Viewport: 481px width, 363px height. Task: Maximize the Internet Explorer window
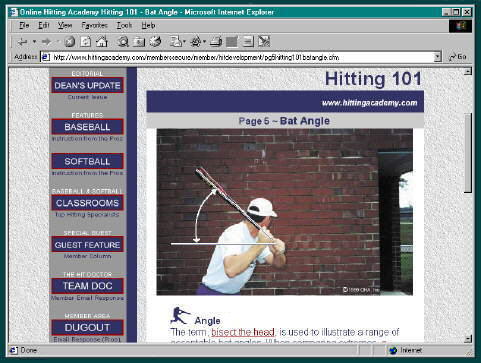coord(456,12)
